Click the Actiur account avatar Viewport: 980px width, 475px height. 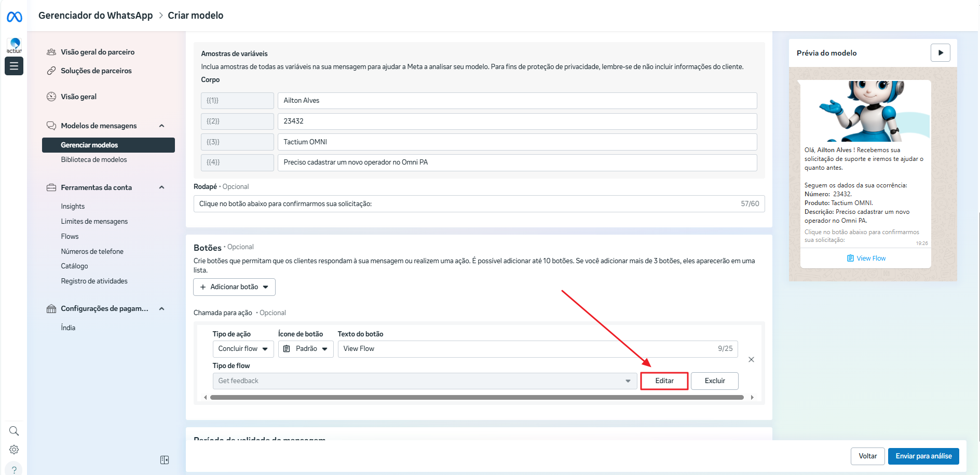point(14,45)
